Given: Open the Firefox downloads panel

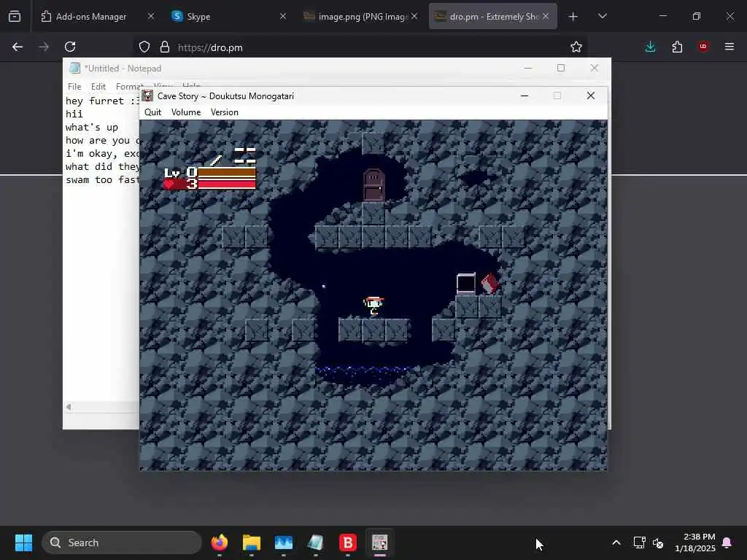Looking at the screenshot, I should click(650, 47).
